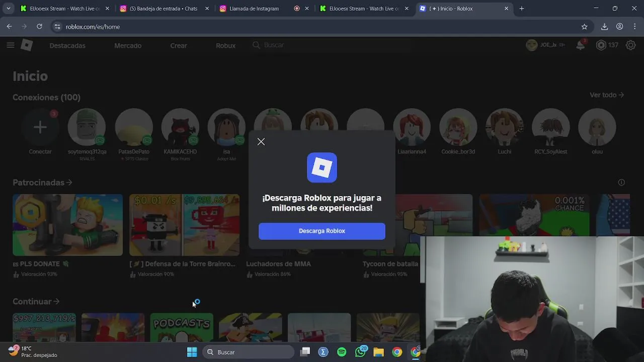Viewport: 644px width, 362px height.
Task: Open the Robux menu item
Action: click(225, 45)
